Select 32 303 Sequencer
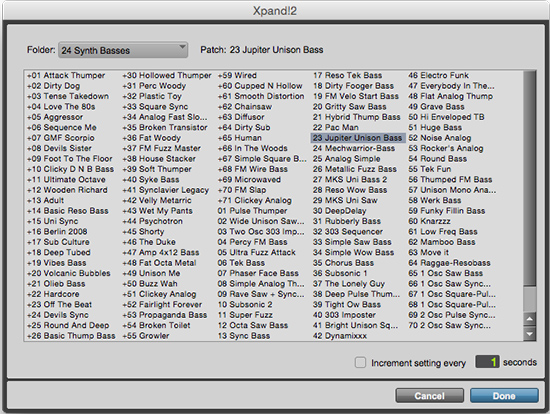550x414 pixels. click(348, 232)
